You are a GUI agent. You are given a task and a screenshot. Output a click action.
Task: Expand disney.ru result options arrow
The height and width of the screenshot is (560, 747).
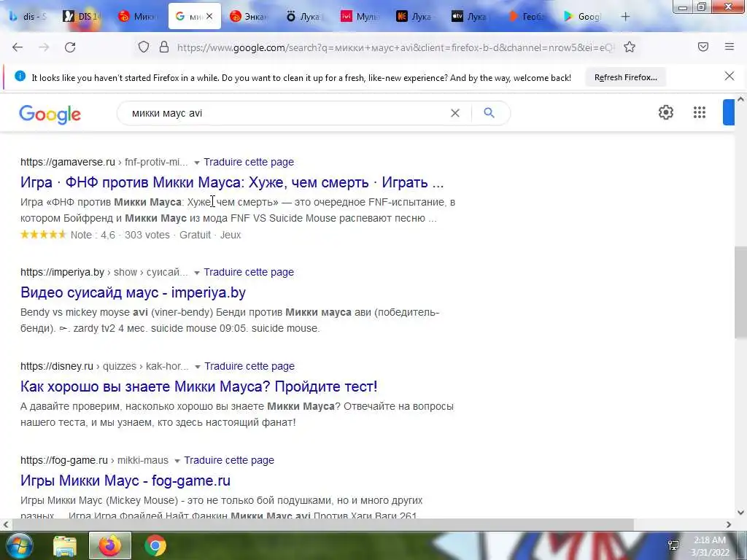click(197, 367)
